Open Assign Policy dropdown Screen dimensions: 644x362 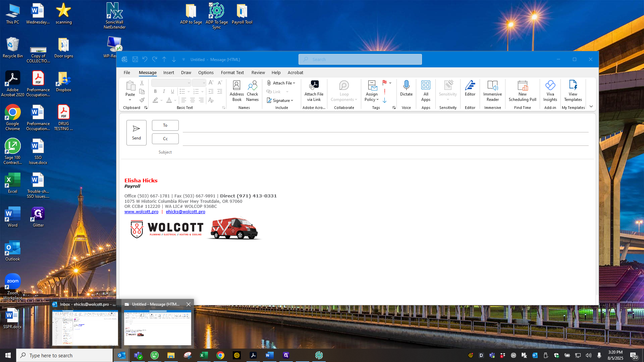coord(372,91)
